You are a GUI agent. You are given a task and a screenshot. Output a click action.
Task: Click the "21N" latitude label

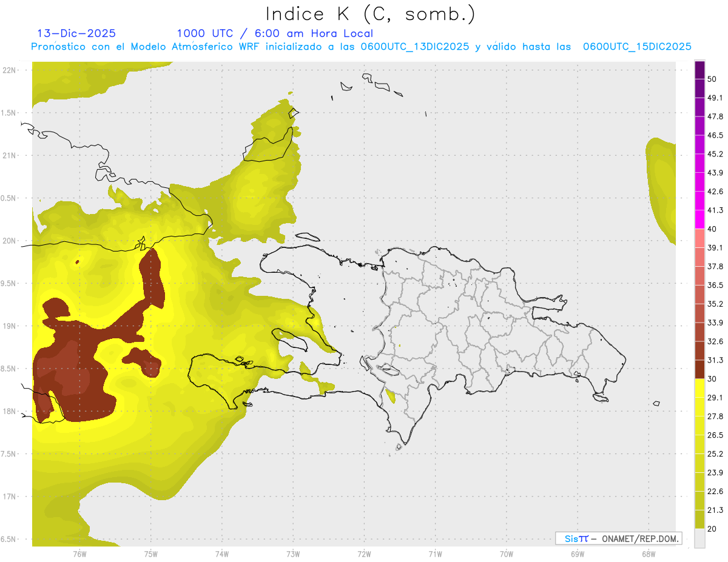[8, 155]
